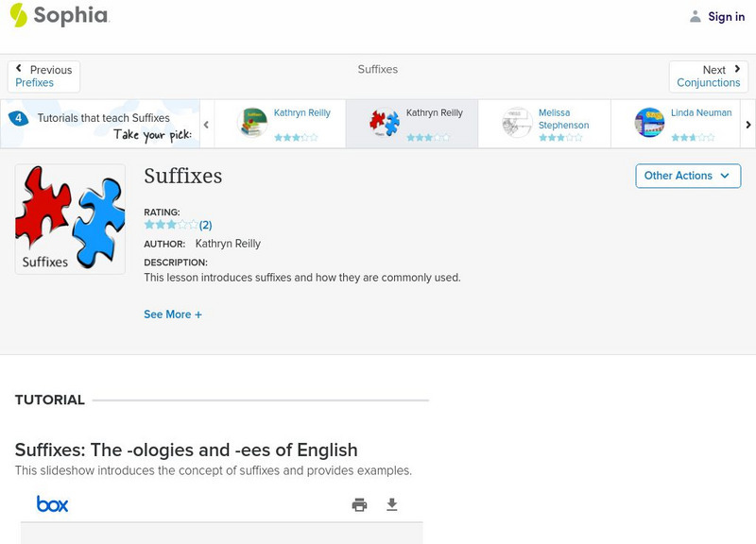Open the Other Actions dropdown

click(x=687, y=176)
